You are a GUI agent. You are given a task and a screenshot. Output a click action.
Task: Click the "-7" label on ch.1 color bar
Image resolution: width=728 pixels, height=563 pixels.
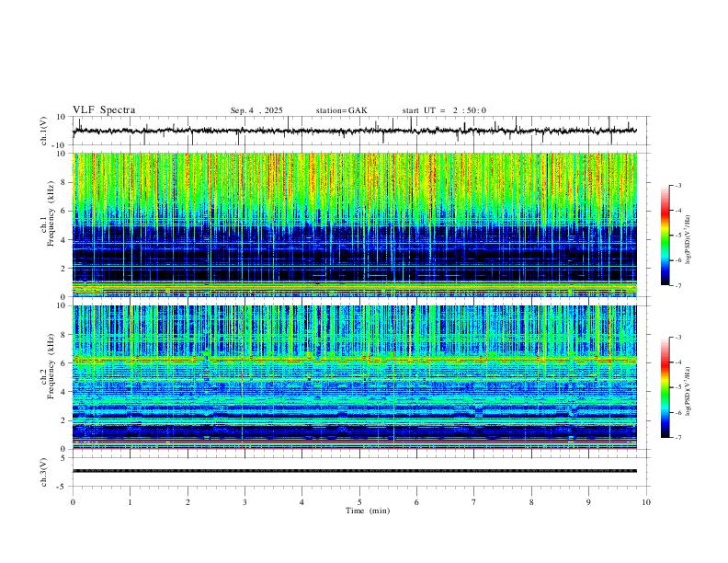[678, 285]
